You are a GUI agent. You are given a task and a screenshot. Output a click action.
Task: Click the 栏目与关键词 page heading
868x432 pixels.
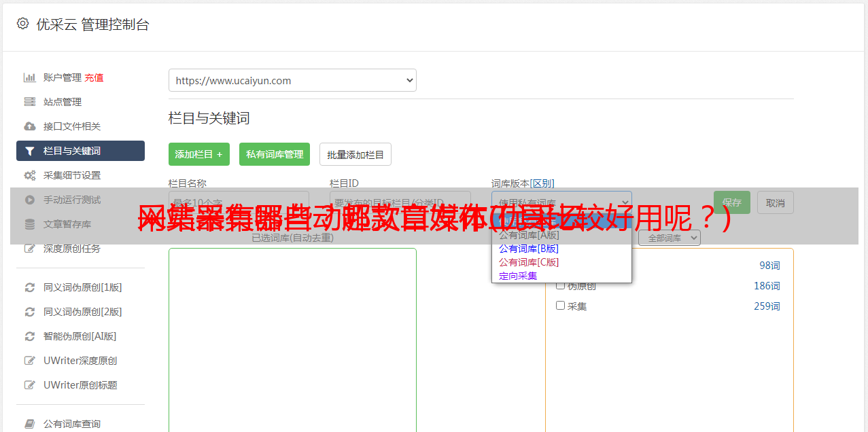[209, 118]
